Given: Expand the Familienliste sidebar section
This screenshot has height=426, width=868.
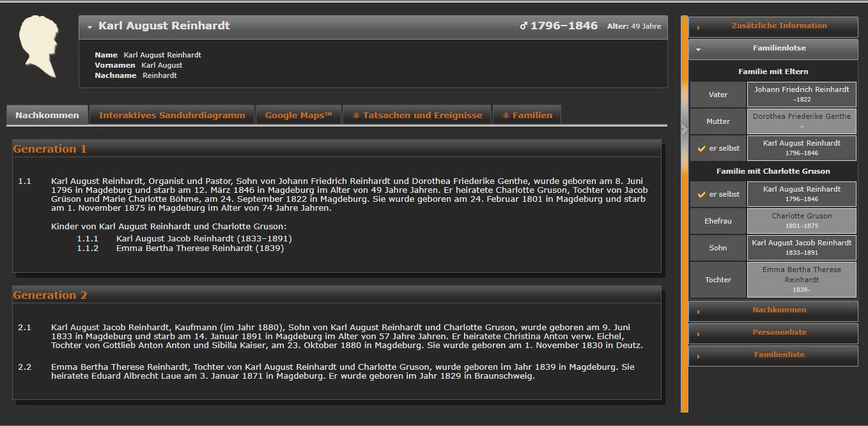Looking at the screenshot, I should [x=773, y=355].
